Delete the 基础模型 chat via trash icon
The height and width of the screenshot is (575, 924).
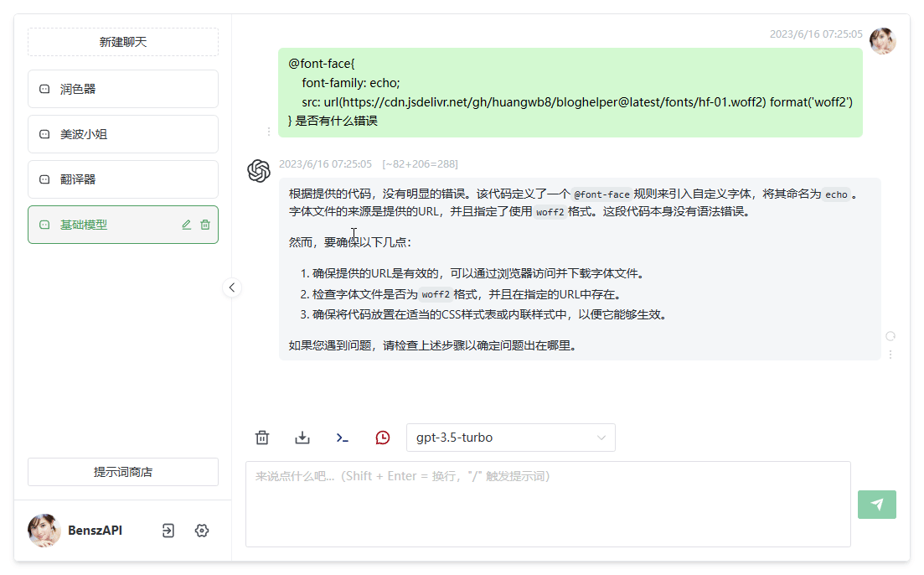tap(205, 225)
